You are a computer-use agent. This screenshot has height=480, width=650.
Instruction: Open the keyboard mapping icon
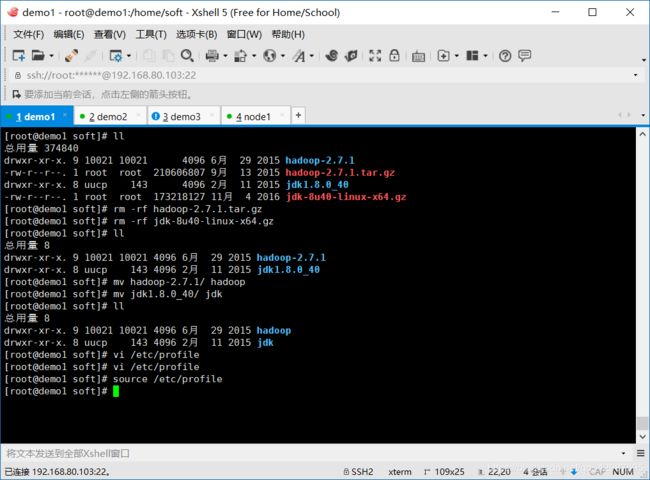[x=418, y=56]
